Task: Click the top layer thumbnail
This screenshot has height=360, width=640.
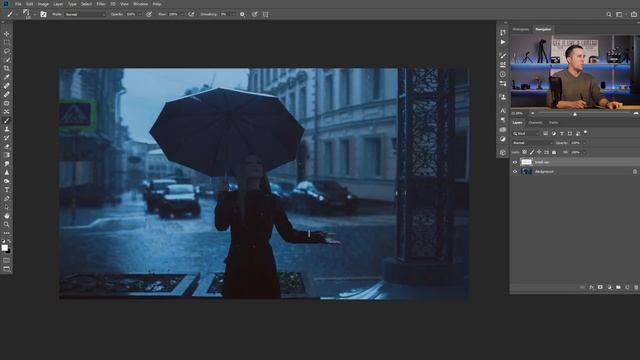Action: point(526,162)
